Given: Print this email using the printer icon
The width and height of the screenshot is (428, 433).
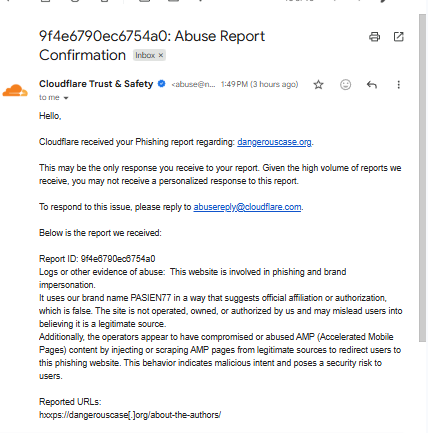Looking at the screenshot, I should [374, 37].
